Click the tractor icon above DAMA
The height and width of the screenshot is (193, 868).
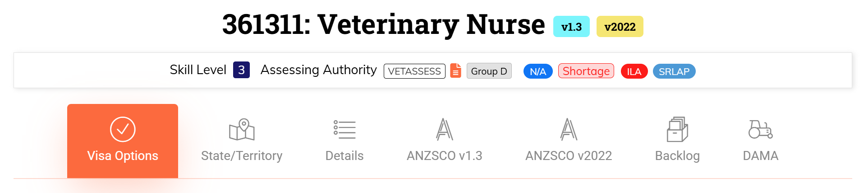(x=761, y=129)
